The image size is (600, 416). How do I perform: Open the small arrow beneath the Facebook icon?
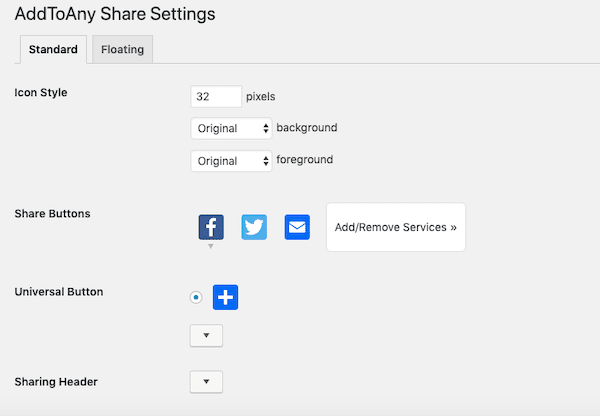pos(210,246)
